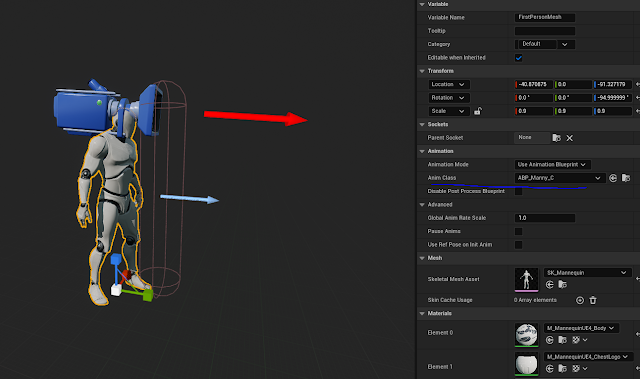Browse for Parent Socket with folder icon
The width and height of the screenshot is (640, 379).
[x=556, y=138]
